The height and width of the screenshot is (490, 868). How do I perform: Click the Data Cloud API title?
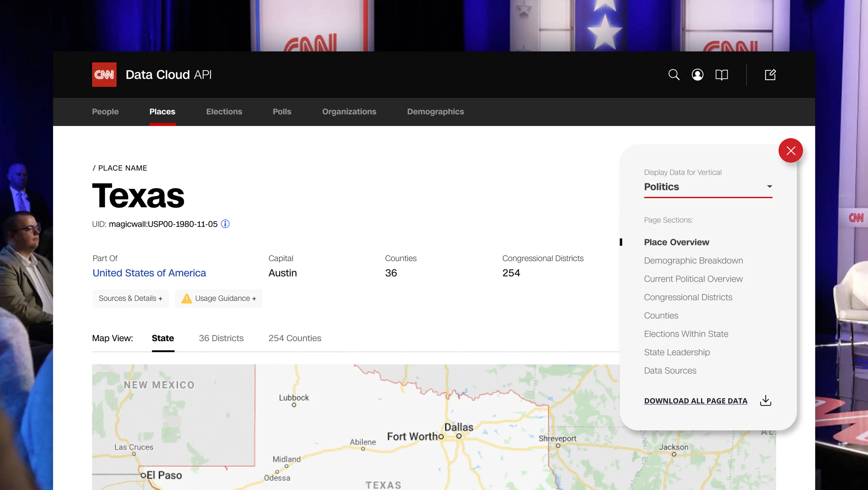(169, 75)
